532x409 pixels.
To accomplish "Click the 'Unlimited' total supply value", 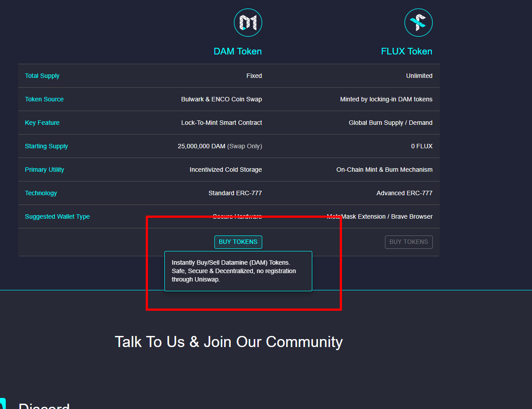I will [x=419, y=76].
